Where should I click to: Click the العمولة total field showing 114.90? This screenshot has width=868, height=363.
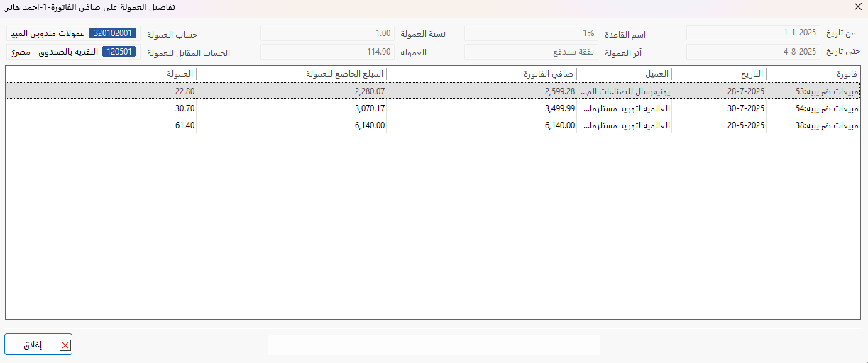click(327, 52)
